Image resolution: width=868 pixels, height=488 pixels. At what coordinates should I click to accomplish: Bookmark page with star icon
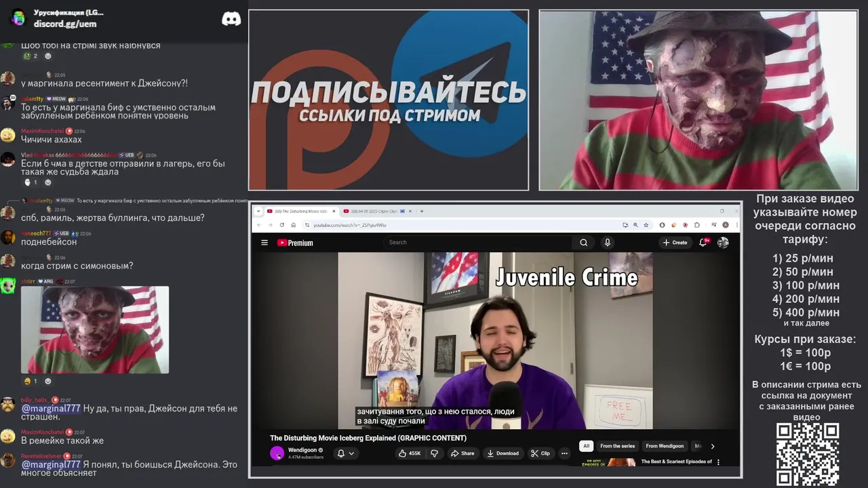tap(646, 225)
